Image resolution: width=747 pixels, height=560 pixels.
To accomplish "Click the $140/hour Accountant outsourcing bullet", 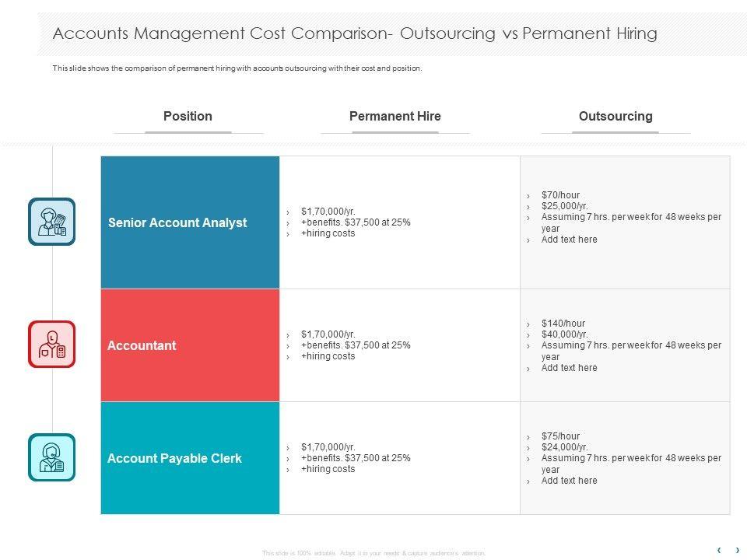I will [563, 324].
